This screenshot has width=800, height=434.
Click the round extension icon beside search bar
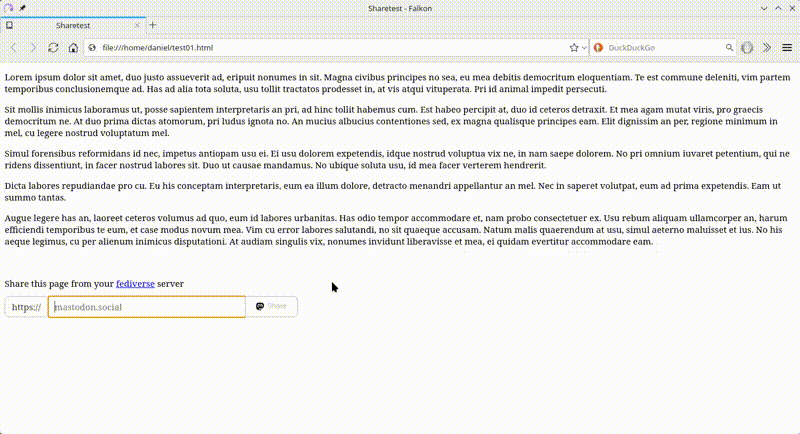click(x=747, y=47)
